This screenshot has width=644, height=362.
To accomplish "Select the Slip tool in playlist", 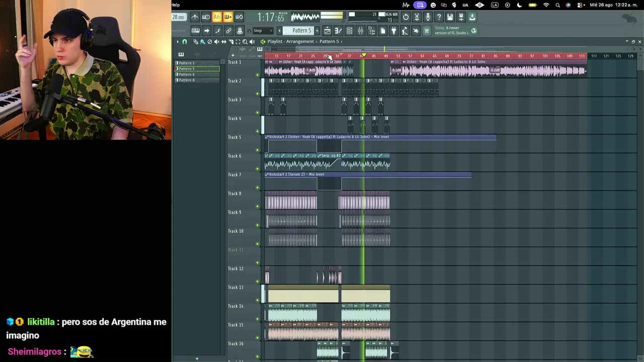I will (x=224, y=42).
